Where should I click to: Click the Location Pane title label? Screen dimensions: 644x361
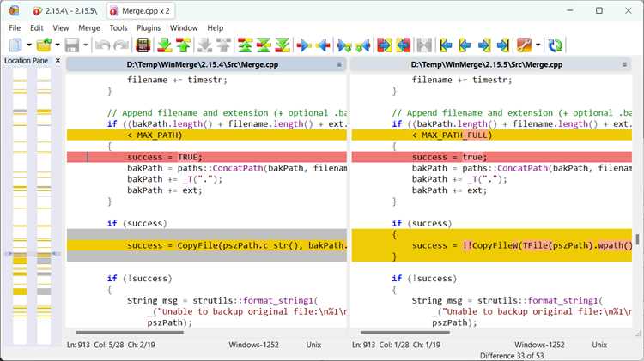27,61
